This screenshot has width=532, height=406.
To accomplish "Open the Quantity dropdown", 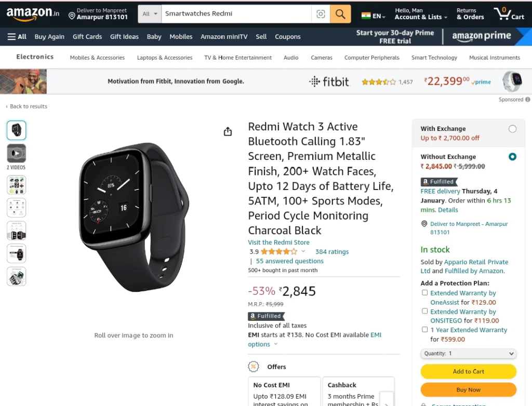I will 468,354.
